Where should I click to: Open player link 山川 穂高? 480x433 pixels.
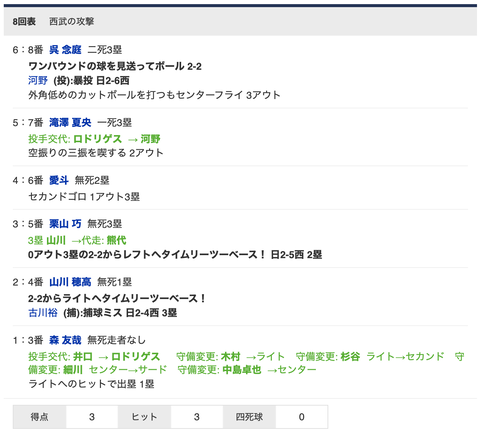coord(70,282)
